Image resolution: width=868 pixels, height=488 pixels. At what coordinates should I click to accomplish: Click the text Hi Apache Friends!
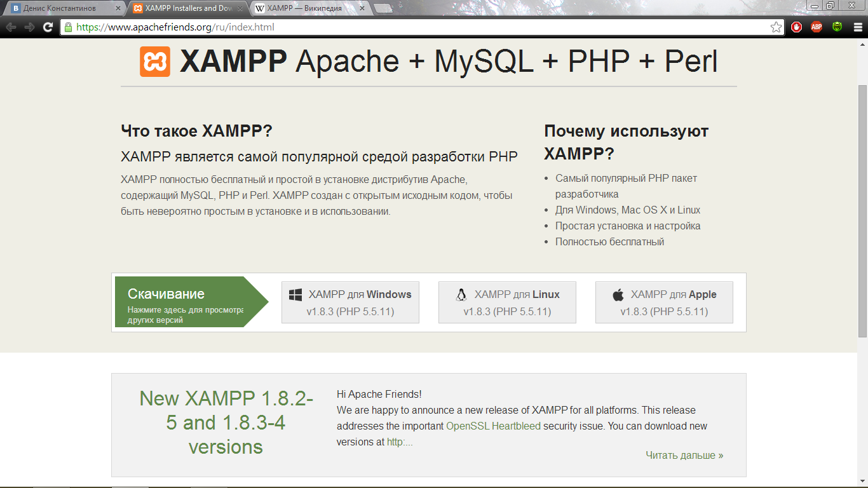379,394
